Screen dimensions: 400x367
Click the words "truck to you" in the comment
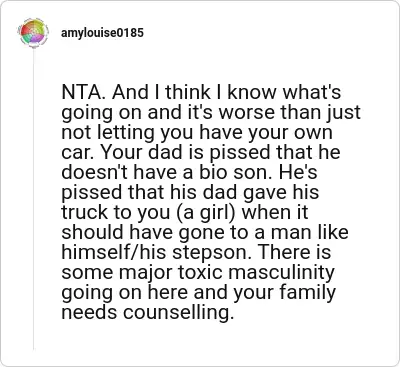[116, 212]
